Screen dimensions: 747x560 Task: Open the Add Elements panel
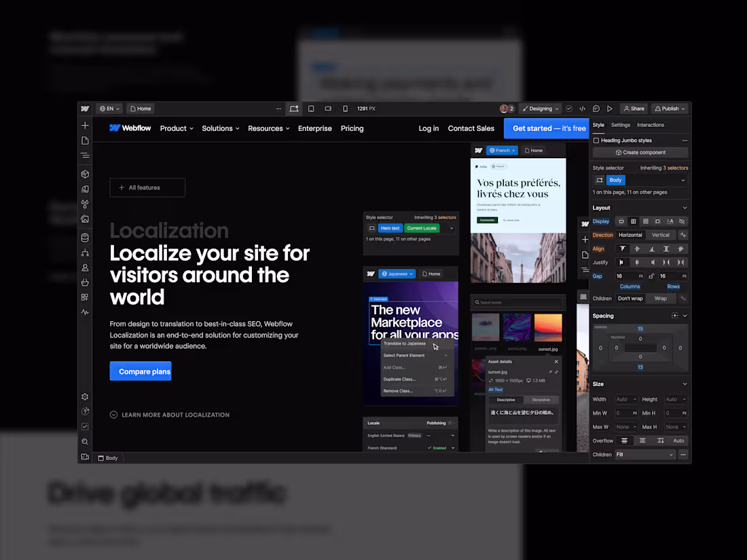click(84, 125)
